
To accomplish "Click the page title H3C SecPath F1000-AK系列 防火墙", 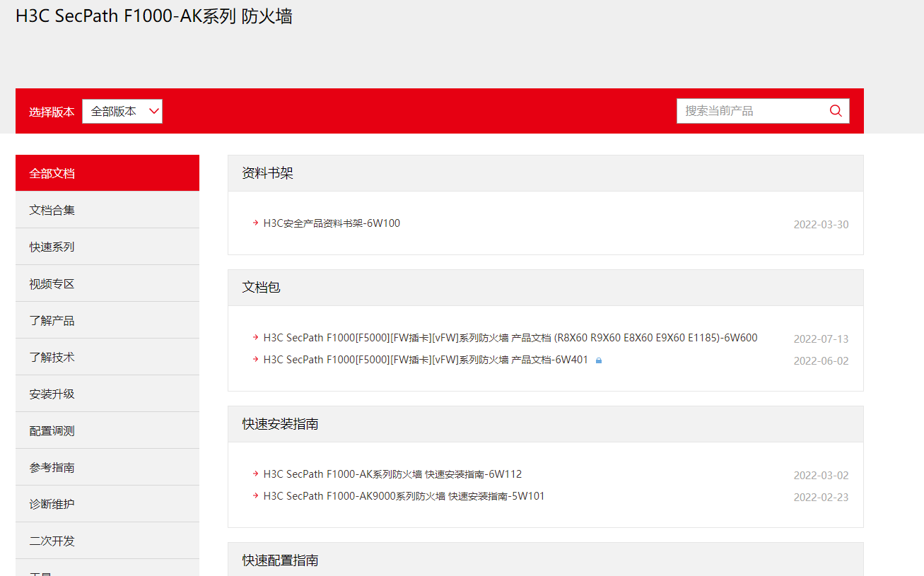I will coord(154,16).
